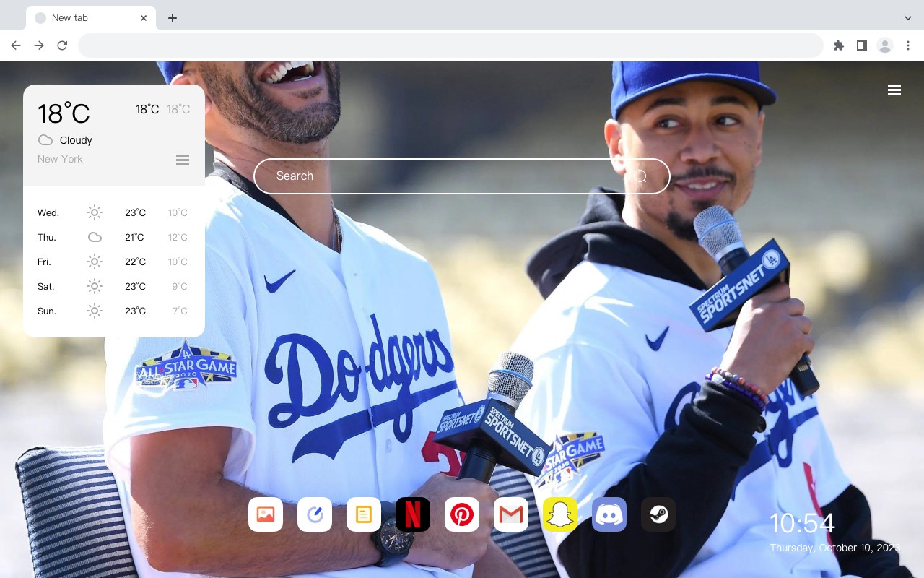Open the gallery image shortcut icon
Image resolution: width=924 pixels, height=578 pixels.
coord(266,514)
